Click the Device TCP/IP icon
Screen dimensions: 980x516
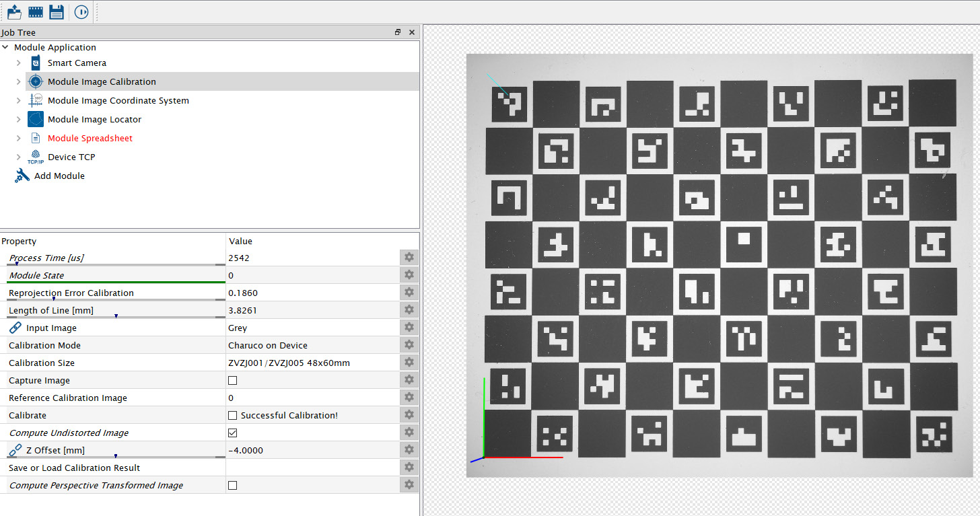coord(36,157)
